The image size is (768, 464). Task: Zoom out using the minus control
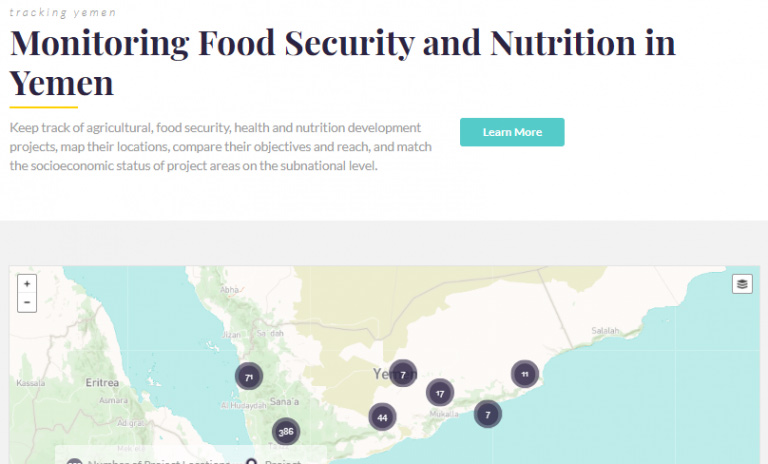tap(27, 302)
